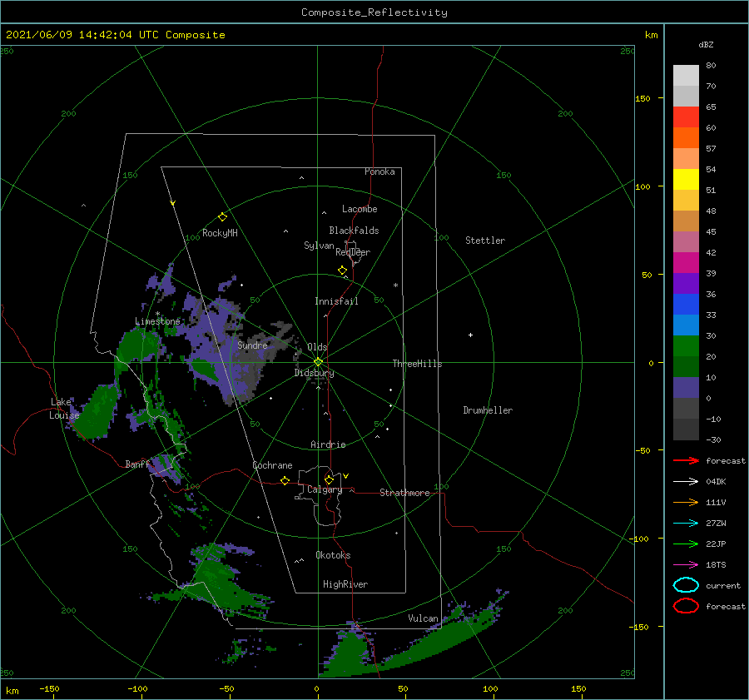The width and height of the screenshot is (749, 700).
Task: Click the Sylvan label
Action: point(319,246)
